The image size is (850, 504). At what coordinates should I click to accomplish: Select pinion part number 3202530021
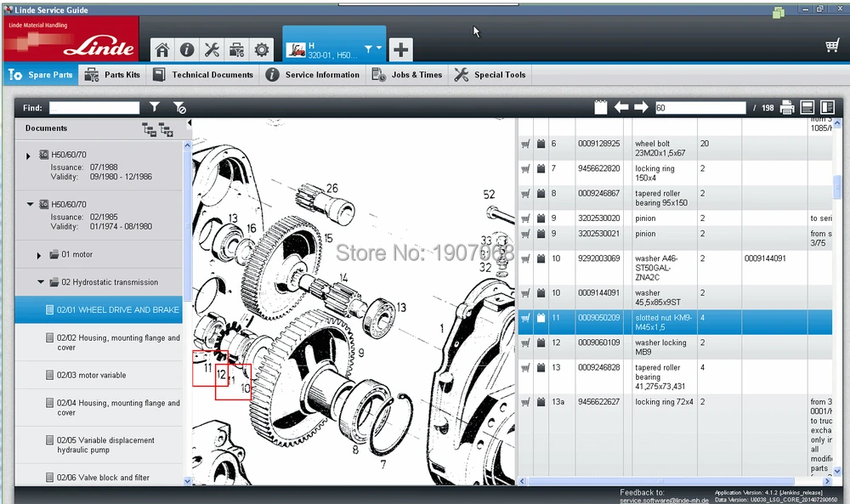point(598,234)
